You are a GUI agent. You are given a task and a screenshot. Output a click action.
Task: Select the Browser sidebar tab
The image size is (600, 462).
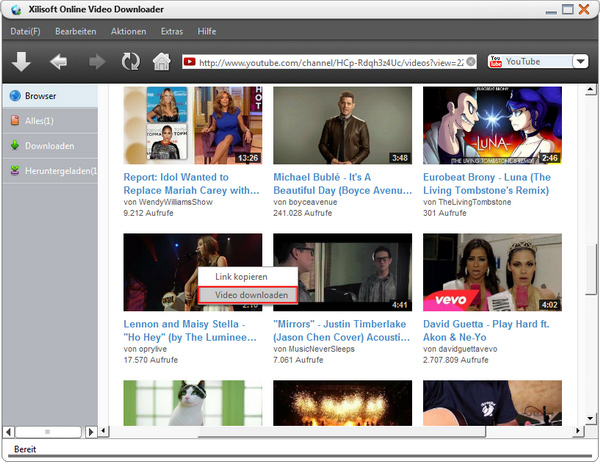point(50,96)
